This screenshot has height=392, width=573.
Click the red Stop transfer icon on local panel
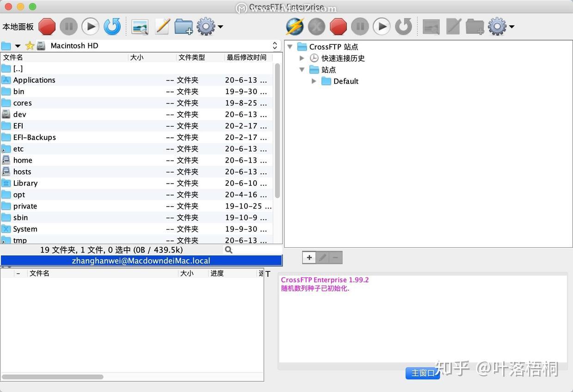click(x=47, y=26)
